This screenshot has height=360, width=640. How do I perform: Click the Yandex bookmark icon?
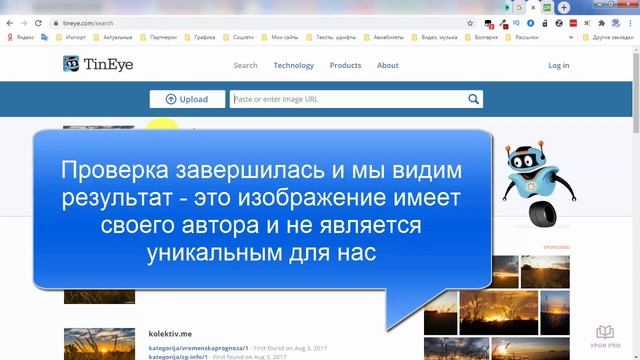pyautogui.click(x=10, y=37)
